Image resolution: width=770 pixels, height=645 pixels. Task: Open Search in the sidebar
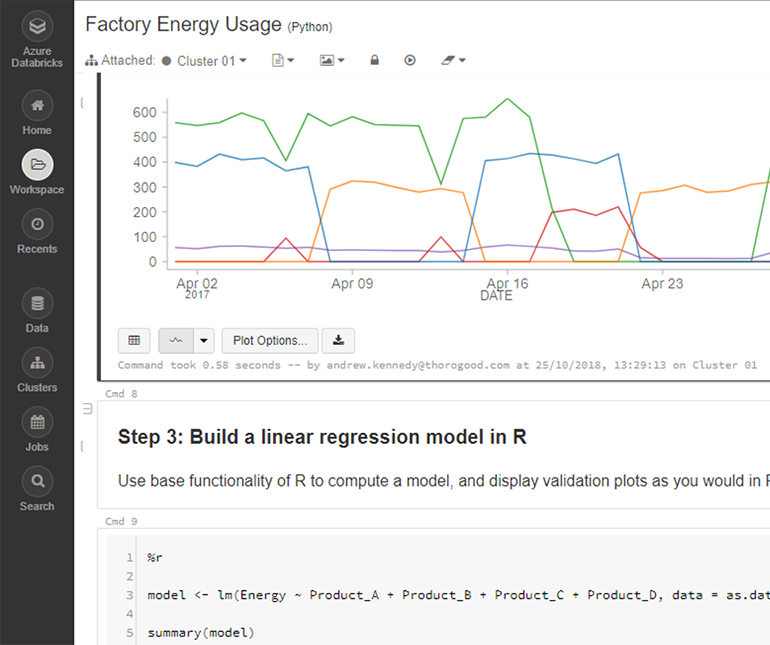37,489
